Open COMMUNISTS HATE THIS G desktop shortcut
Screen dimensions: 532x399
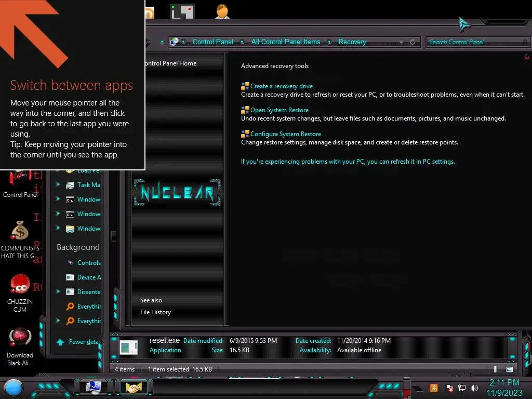[20, 240]
